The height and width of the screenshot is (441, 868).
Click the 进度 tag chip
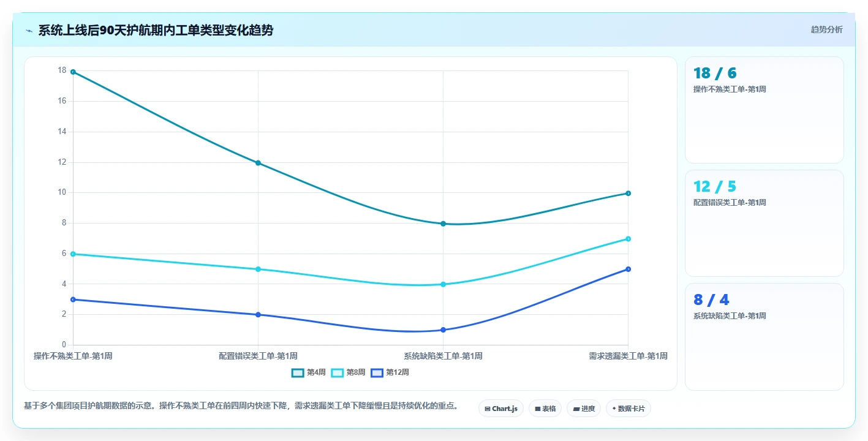(x=584, y=409)
